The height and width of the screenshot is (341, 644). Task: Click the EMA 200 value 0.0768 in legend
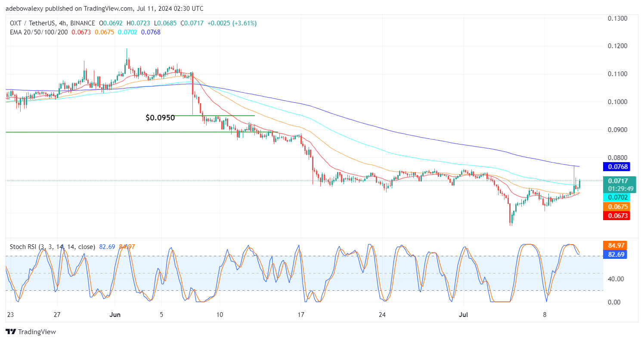tap(151, 32)
